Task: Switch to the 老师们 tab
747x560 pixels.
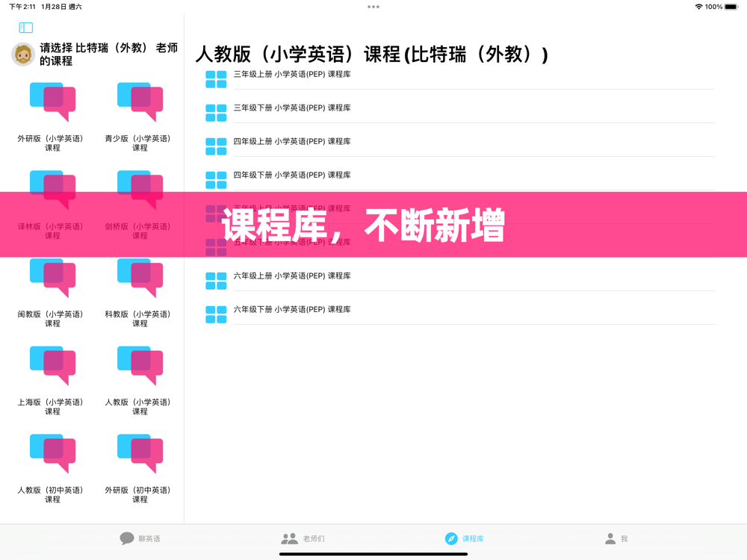Action: click(303, 538)
